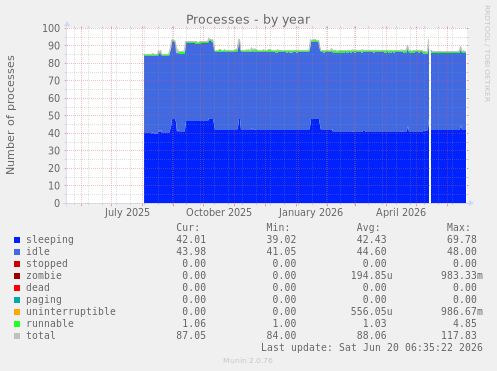Click the 'Processes - by year' title

(248, 20)
